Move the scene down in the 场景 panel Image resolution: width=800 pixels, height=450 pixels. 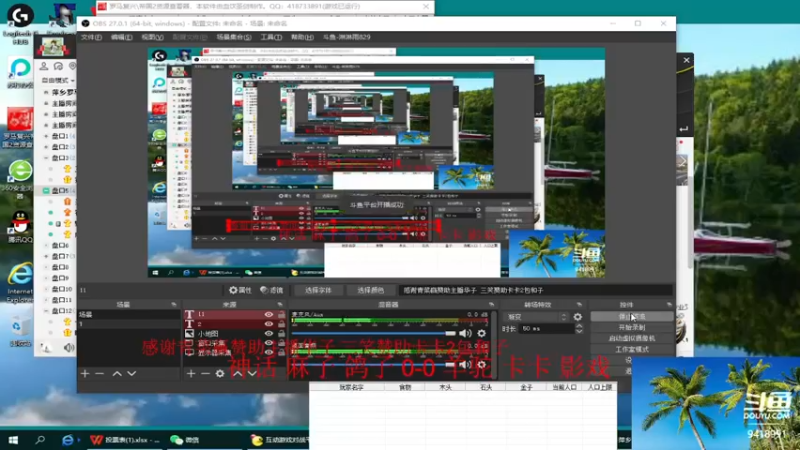(132, 373)
